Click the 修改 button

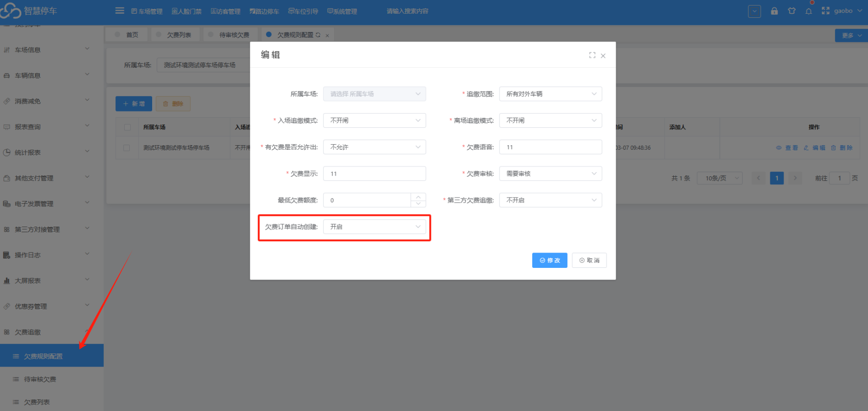pyautogui.click(x=549, y=260)
